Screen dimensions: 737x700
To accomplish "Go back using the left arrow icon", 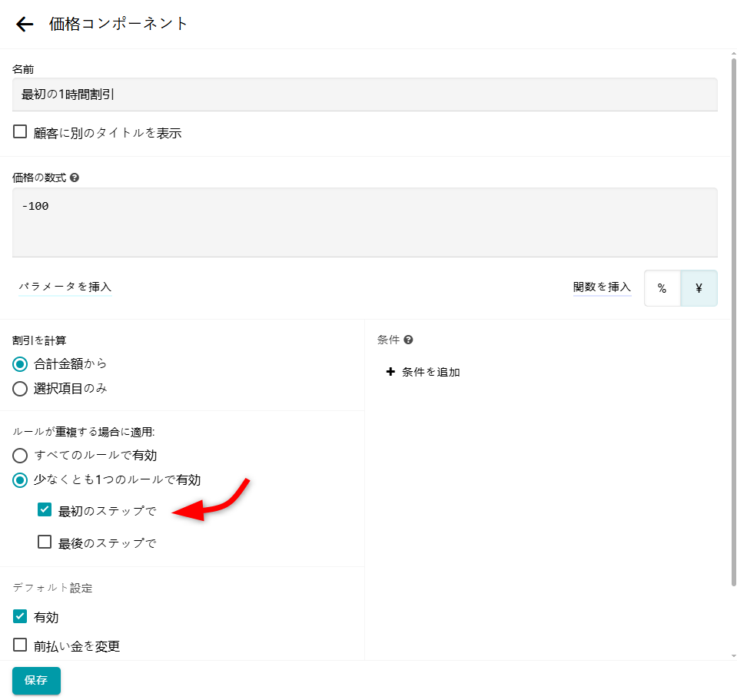I will point(25,24).
